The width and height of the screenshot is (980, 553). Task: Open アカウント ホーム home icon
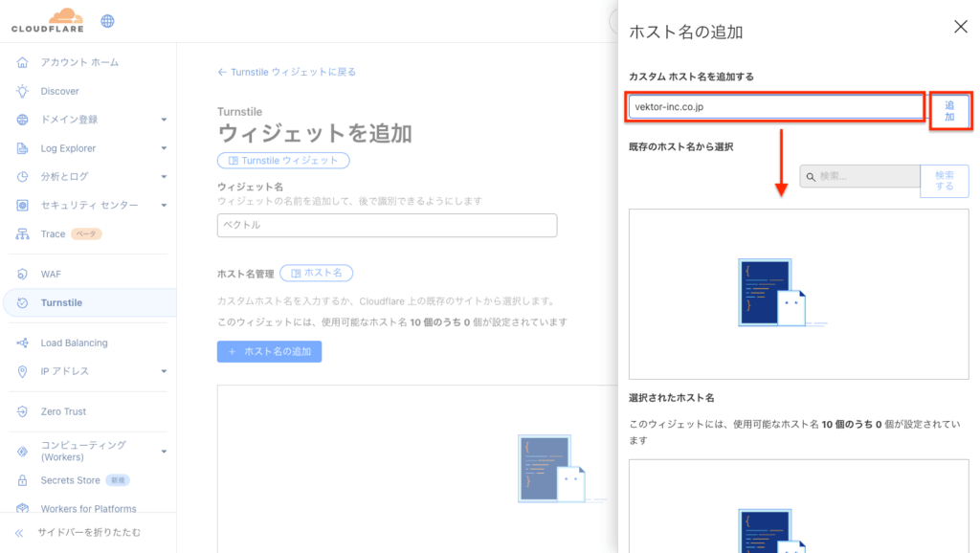pyautogui.click(x=23, y=62)
